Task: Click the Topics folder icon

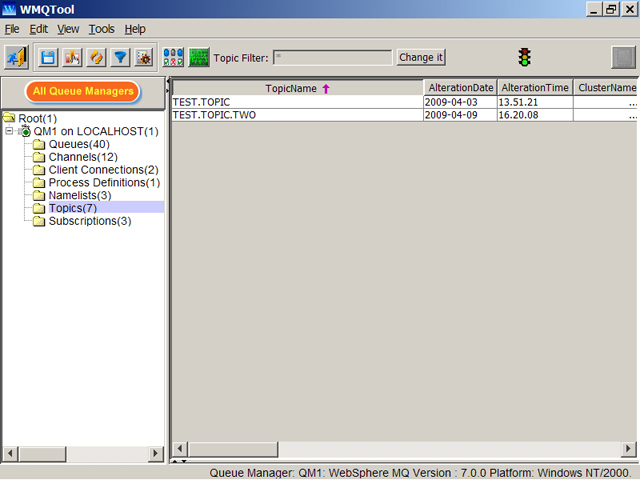Action: click(x=39, y=208)
